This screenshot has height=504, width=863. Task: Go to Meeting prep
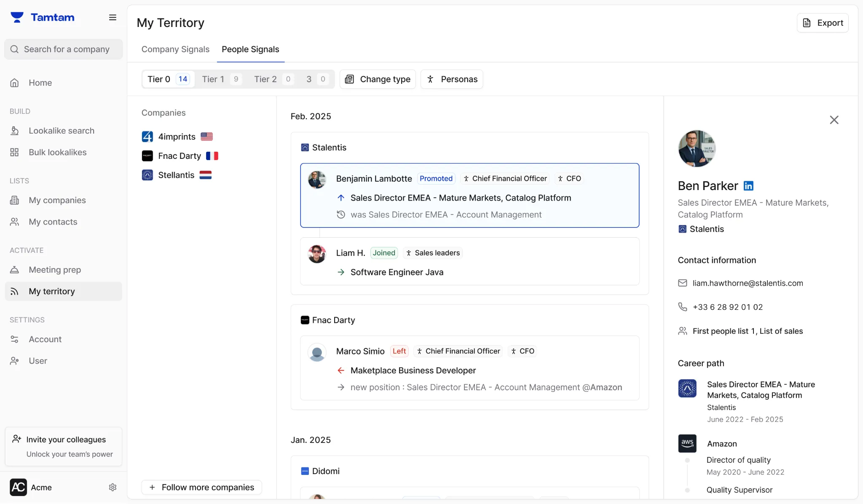point(55,270)
